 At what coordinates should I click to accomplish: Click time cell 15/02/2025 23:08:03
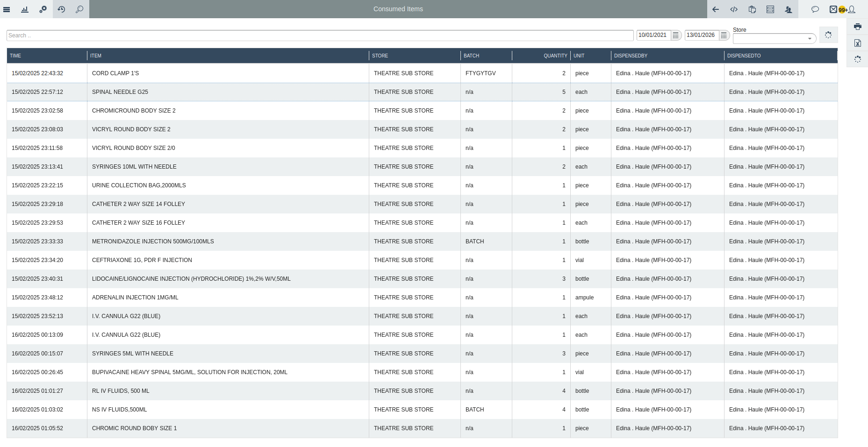(x=47, y=129)
